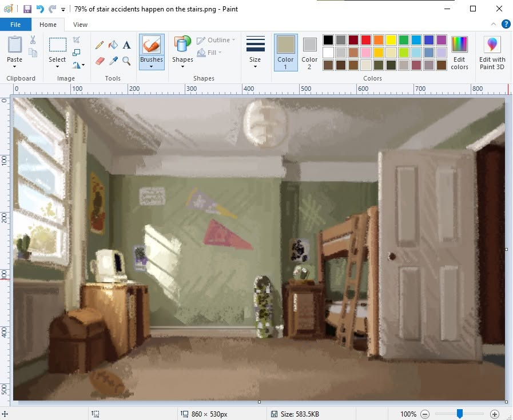Viewport: 513px width, 420px height.
Task: Click the Size: 583.5KB status text
Action: [x=300, y=414]
